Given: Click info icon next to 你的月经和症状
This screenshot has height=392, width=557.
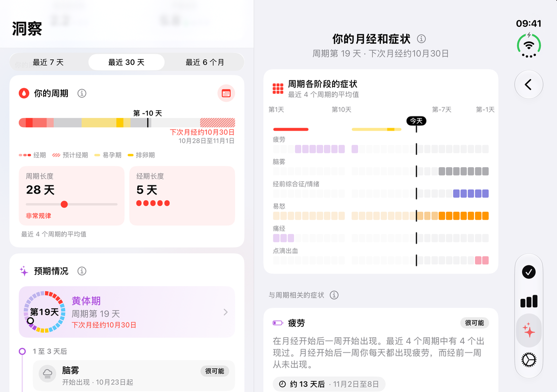Looking at the screenshot, I should [421, 38].
